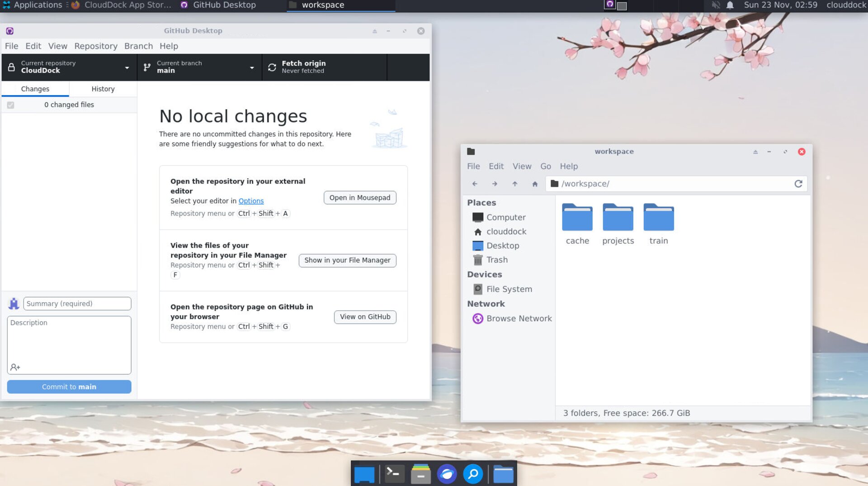This screenshot has width=868, height=486.
Task: Go to the parent folder using up arrow
Action: coord(514,184)
